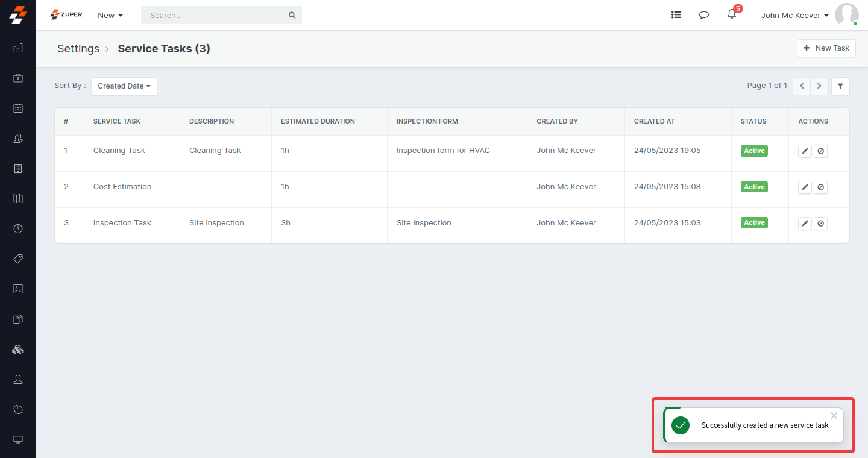Open the New menu in top bar
The image size is (868, 458).
[110, 15]
